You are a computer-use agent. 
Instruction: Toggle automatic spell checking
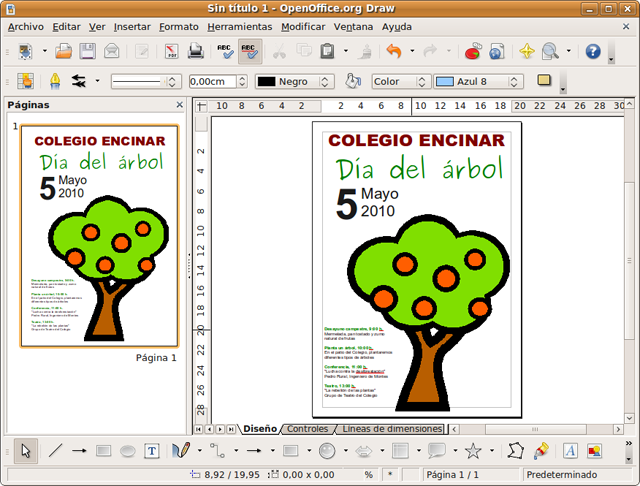250,50
